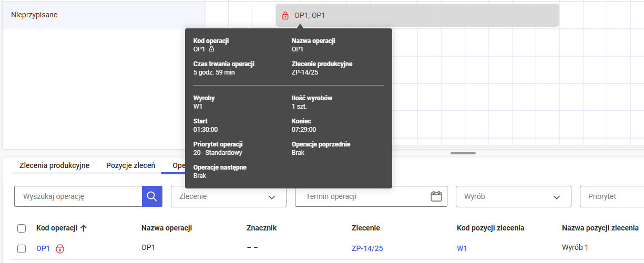Follow the ZP-14/25 order link
This screenshot has height=263, width=644.
coord(367,248)
